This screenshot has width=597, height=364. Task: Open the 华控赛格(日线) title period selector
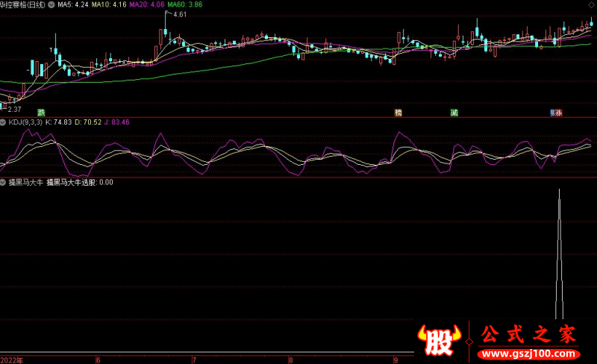click(22, 4)
